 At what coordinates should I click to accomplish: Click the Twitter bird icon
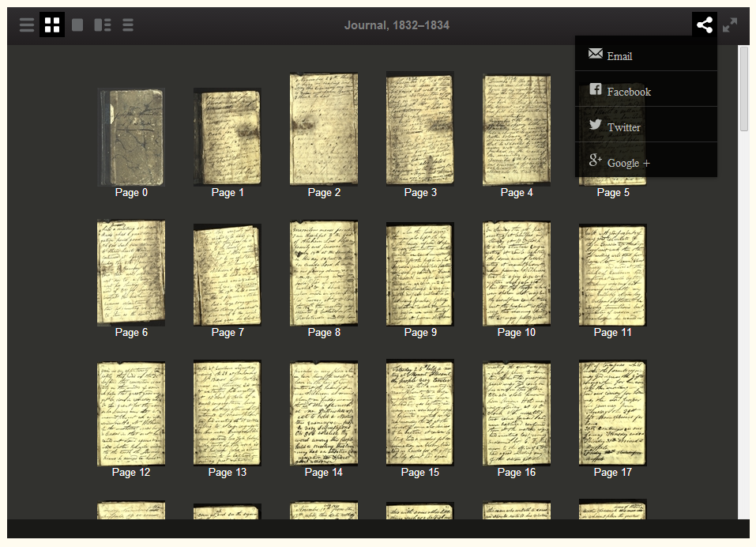click(596, 124)
